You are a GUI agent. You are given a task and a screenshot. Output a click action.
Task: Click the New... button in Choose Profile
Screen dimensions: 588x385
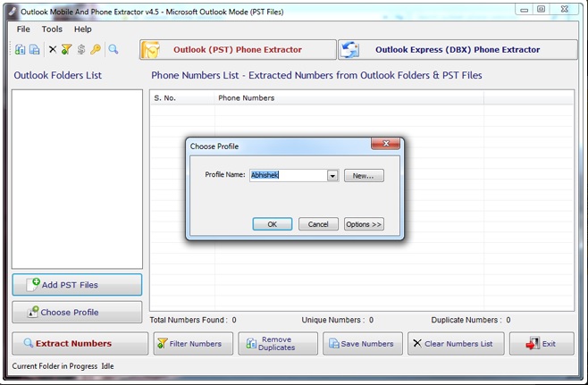tap(364, 175)
